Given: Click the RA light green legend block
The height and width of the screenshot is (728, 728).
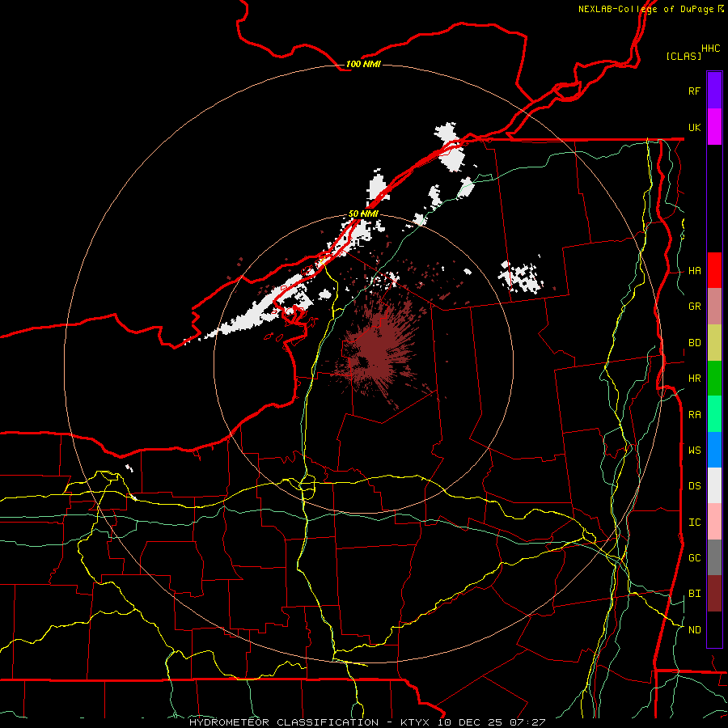Looking at the screenshot, I should (x=714, y=414).
